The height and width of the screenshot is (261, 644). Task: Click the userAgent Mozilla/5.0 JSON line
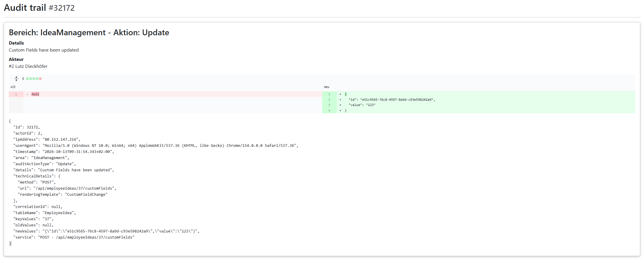156,146
